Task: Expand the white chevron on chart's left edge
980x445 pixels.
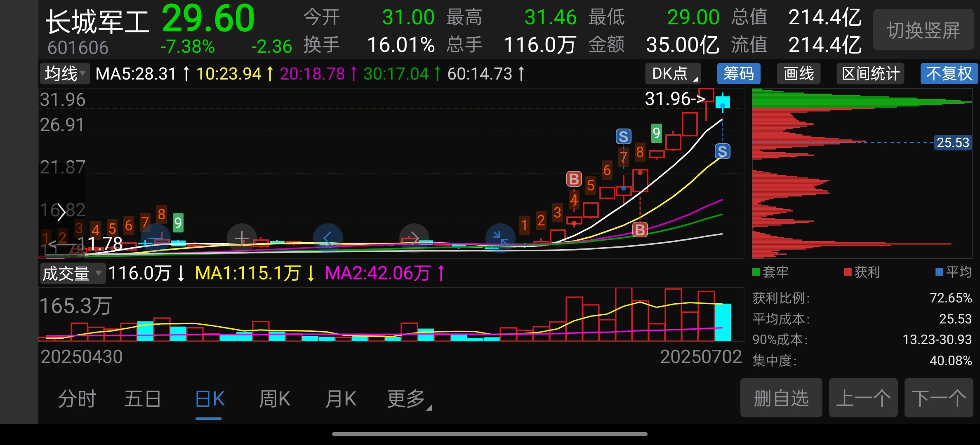Action: [x=61, y=212]
